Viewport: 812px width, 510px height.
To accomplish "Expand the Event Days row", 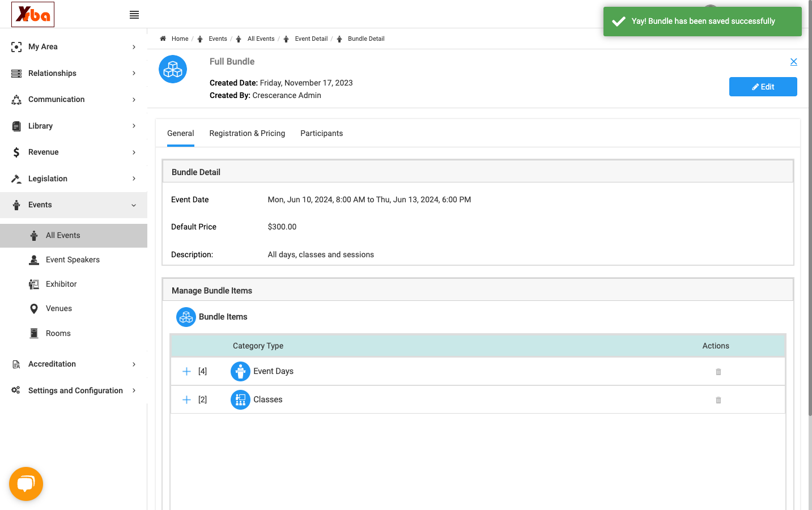I will (186, 372).
